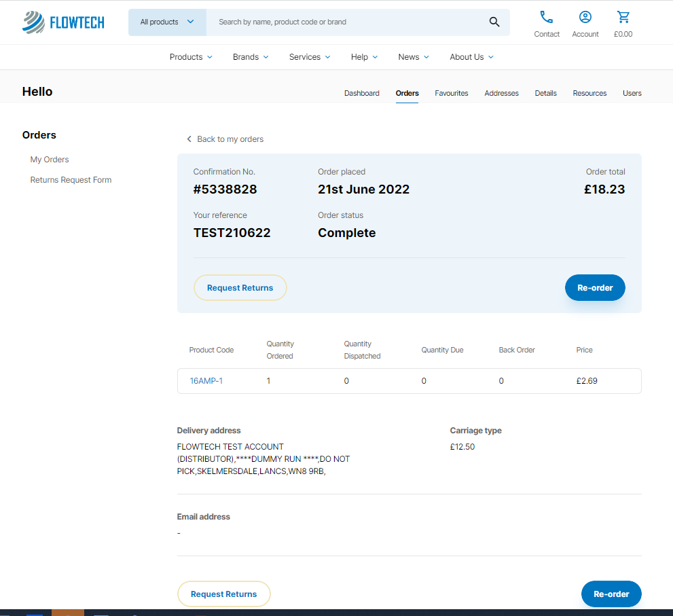Screen dimensions: 673x616
Task: Click the top Re-order button
Action: 595,287
